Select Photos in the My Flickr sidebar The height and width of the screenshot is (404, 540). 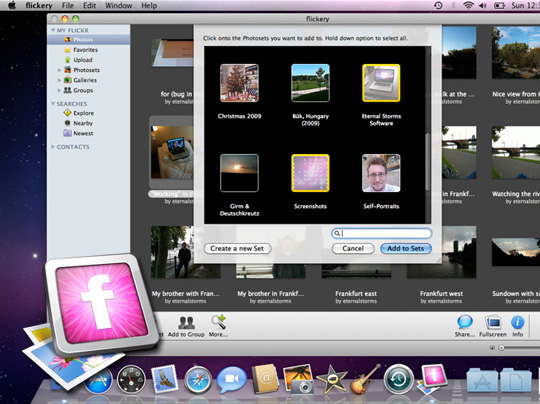89,40
